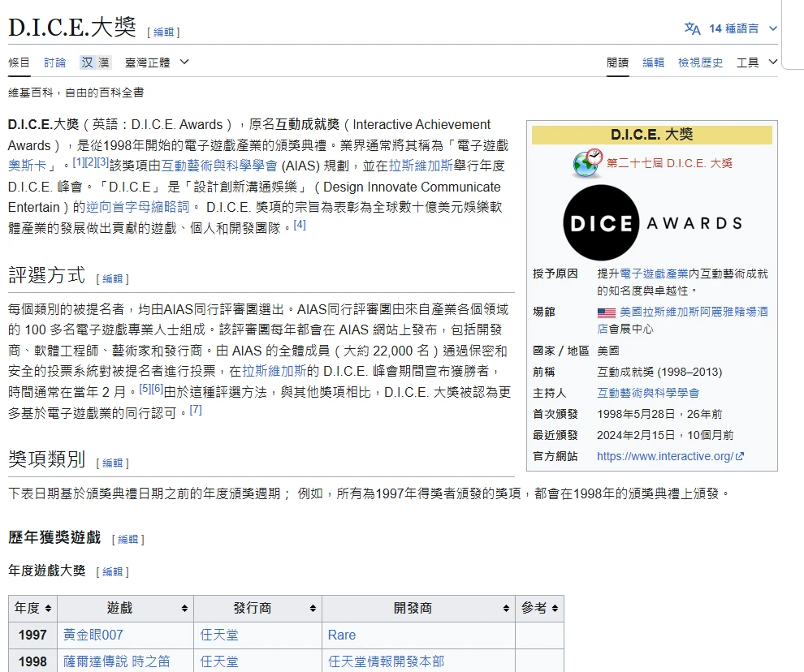The height and width of the screenshot is (672, 804).
Task: Click the globe clock current event icon
Action: tap(588, 163)
